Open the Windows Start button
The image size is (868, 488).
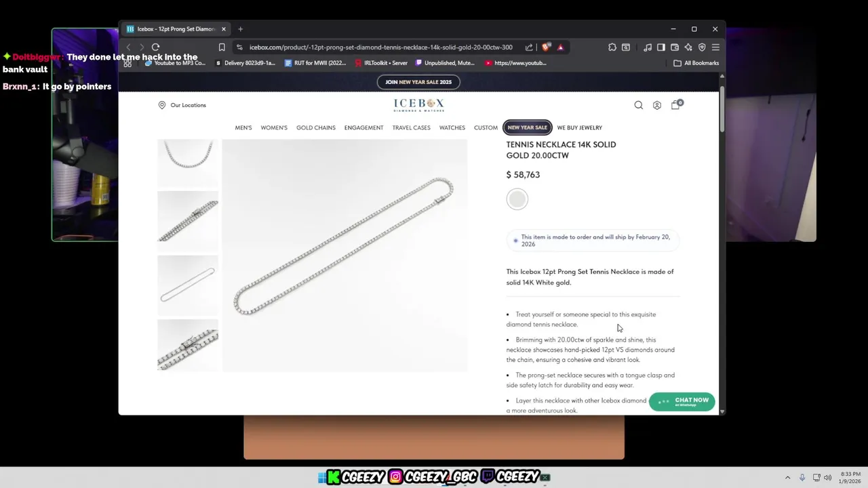coord(321,477)
